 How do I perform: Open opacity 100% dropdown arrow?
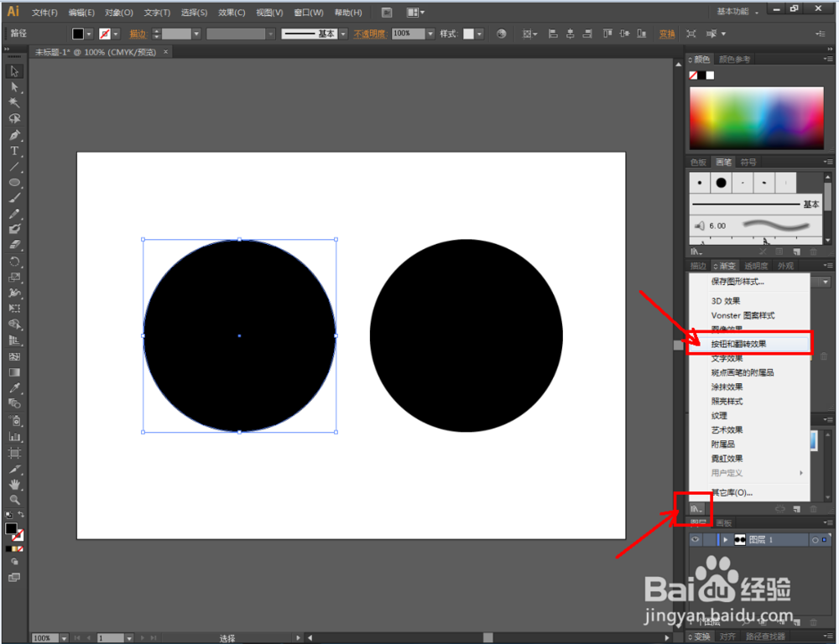(x=430, y=34)
